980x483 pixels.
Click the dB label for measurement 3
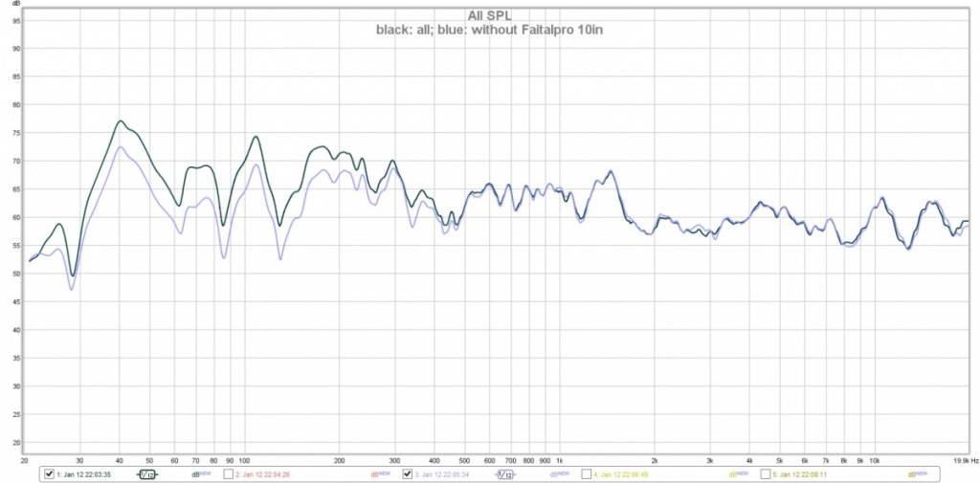[558, 474]
